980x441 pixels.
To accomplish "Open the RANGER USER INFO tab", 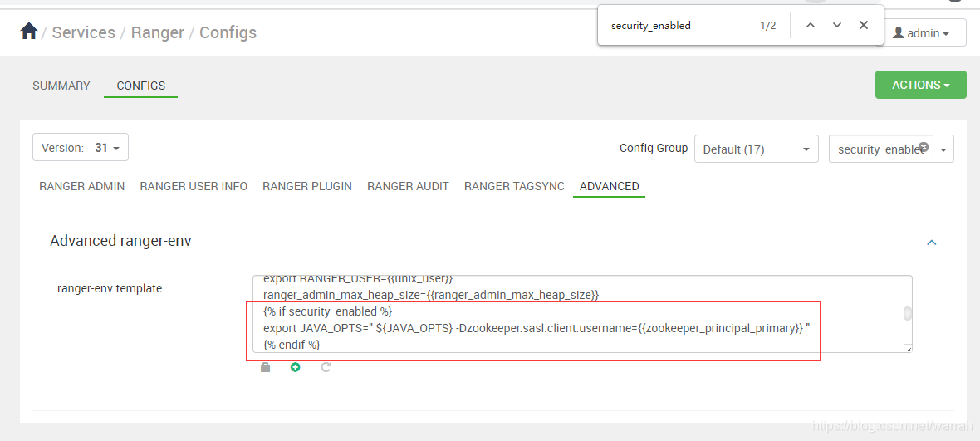I will [194, 186].
